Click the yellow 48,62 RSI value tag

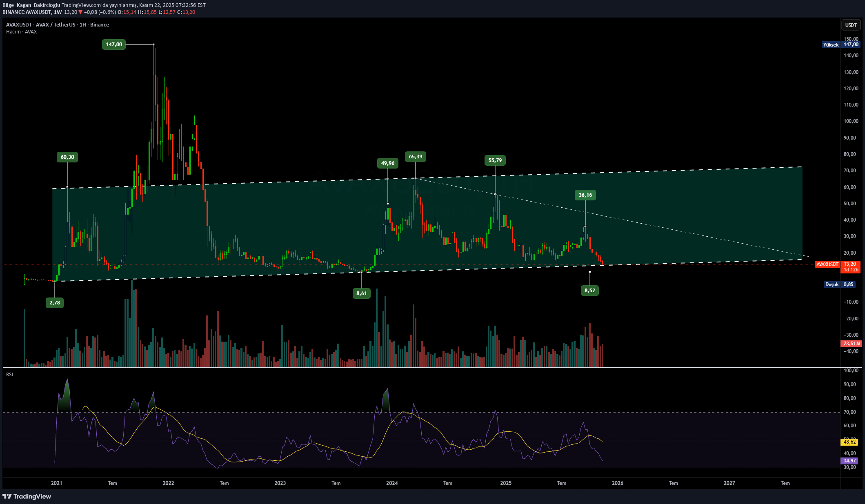coord(849,442)
